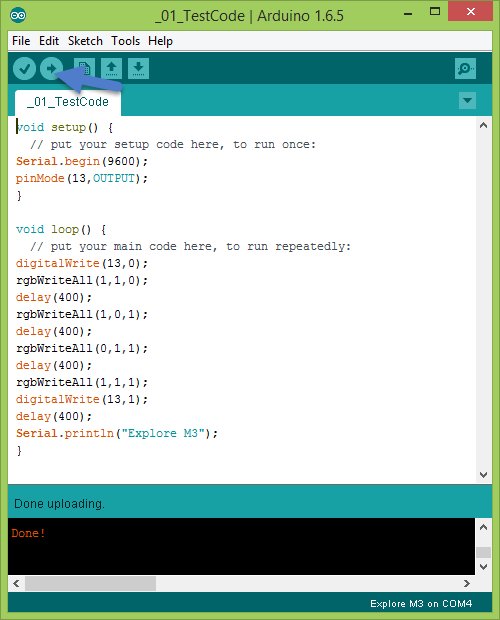Click the Upload arrow button

[x=51, y=69]
